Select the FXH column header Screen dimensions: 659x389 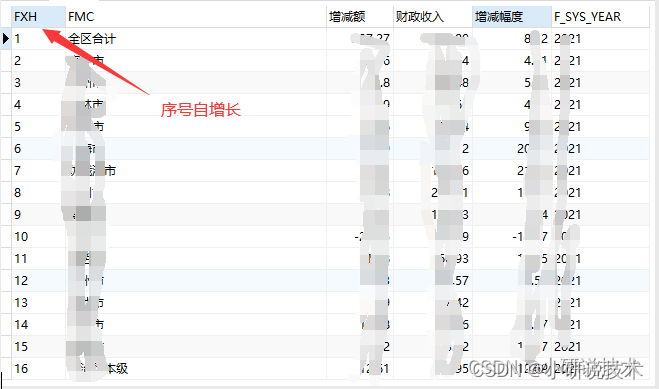(x=38, y=17)
